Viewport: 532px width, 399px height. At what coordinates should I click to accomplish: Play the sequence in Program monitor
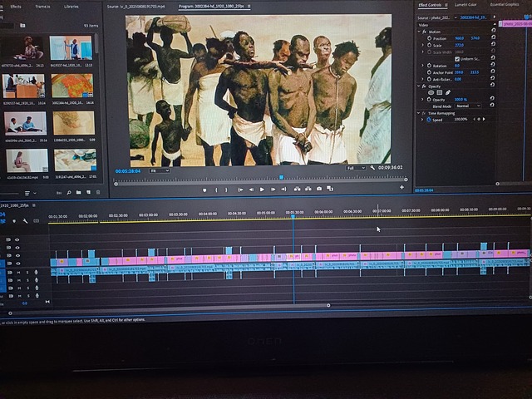point(262,190)
